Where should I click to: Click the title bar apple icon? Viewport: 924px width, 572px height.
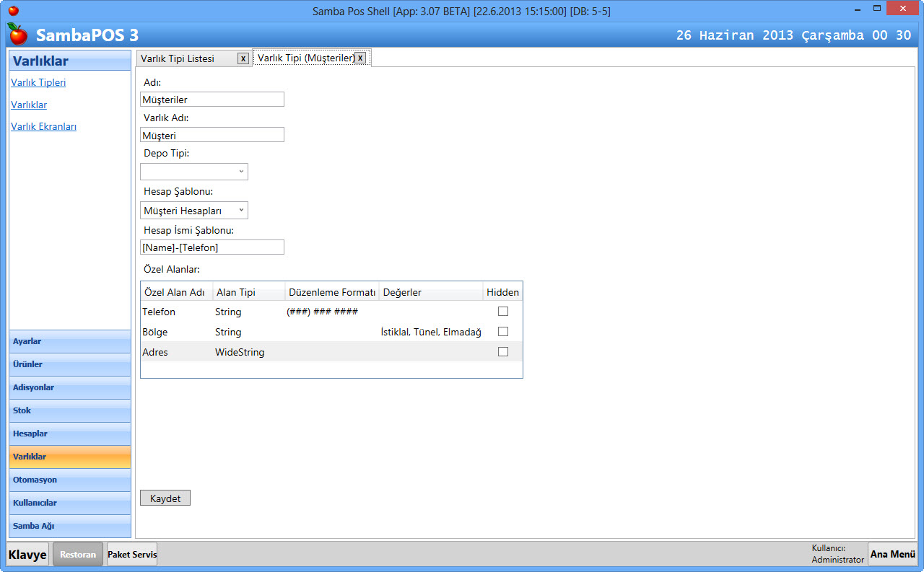click(x=13, y=11)
